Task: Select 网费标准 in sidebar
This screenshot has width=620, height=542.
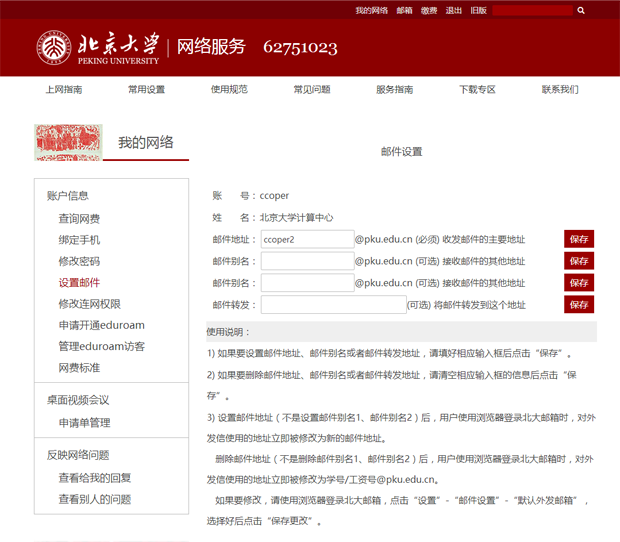Action: tap(79, 368)
